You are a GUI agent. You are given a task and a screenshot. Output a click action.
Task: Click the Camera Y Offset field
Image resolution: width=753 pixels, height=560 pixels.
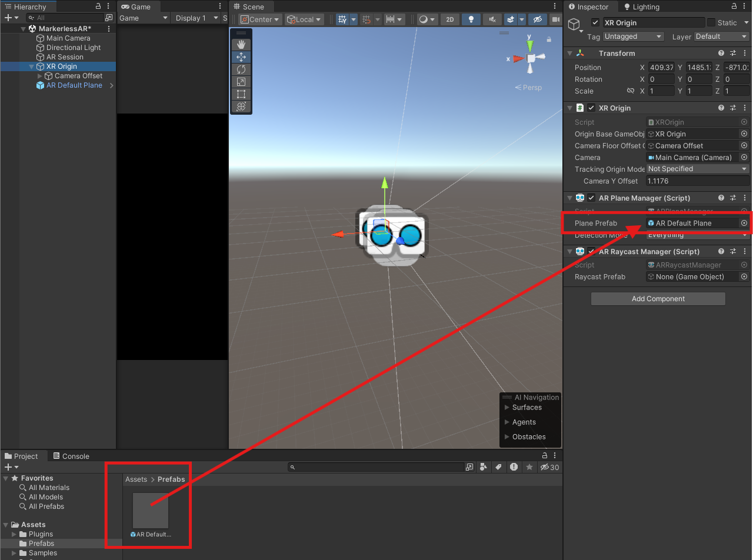[698, 181]
